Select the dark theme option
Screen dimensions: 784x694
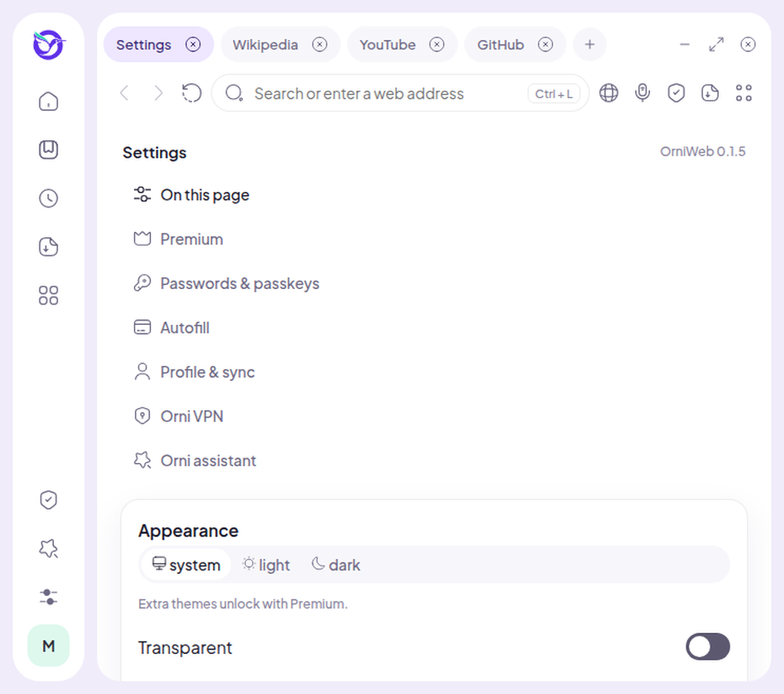336,564
